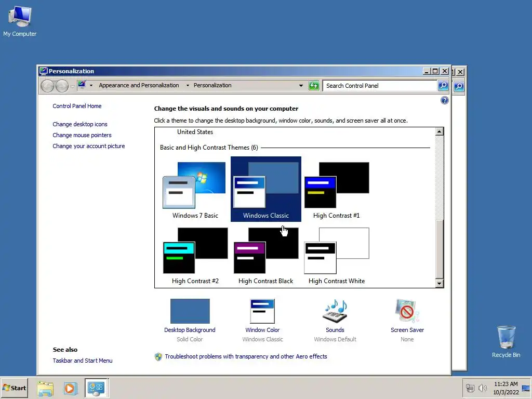532x399 pixels.
Task: Open Troubleshoot problems with transparency link
Action: (x=246, y=356)
